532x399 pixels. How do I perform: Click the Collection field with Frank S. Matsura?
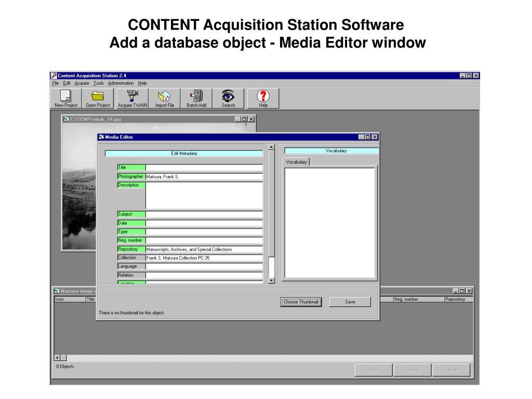[204, 258]
